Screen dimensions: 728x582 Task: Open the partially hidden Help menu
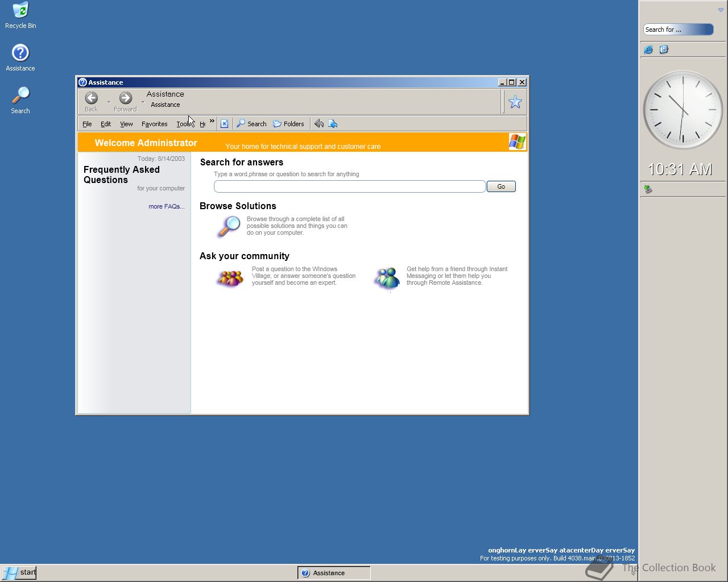pos(202,124)
